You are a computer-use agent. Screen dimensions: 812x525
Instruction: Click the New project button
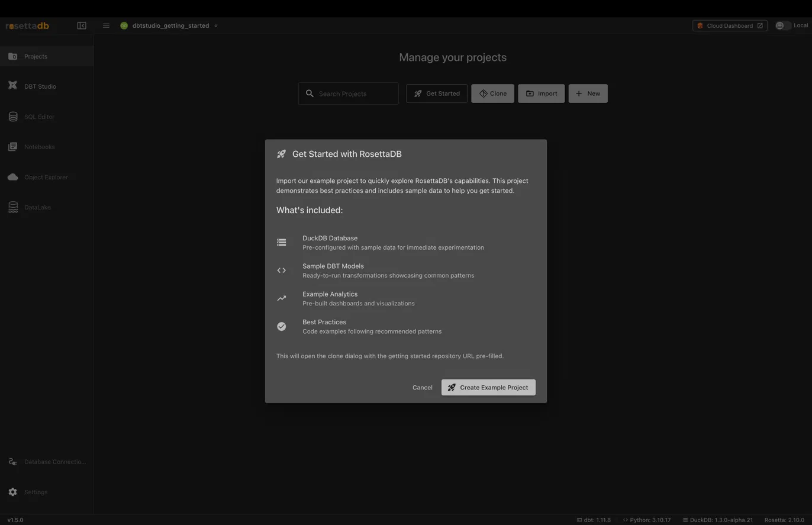click(588, 94)
